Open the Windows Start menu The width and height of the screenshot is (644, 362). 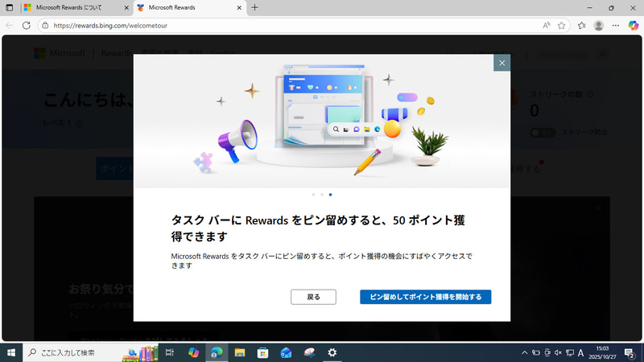pos(11,352)
